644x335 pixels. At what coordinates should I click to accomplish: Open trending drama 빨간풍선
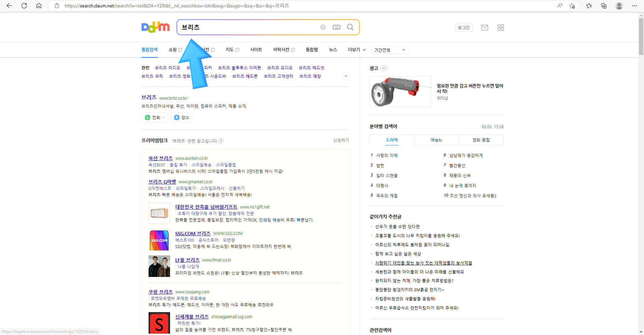click(x=457, y=165)
